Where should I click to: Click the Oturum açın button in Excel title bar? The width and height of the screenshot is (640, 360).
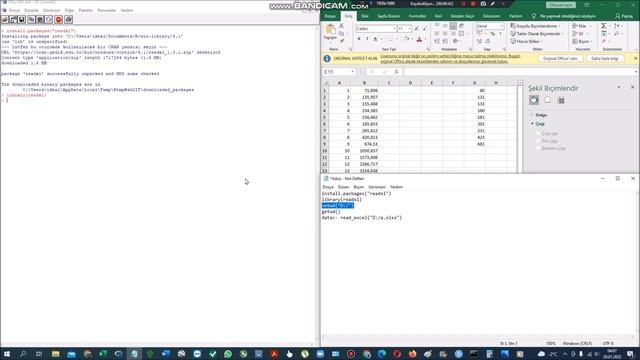click(x=560, y=5)
